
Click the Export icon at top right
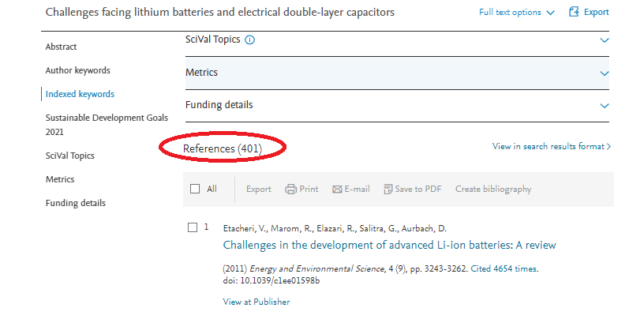(574, 12)
